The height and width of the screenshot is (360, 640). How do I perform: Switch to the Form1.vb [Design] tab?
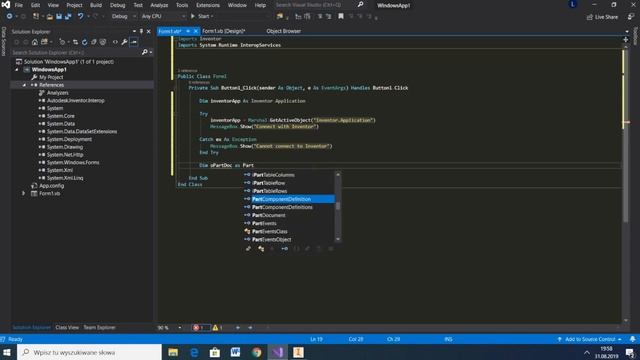(224, 31)
